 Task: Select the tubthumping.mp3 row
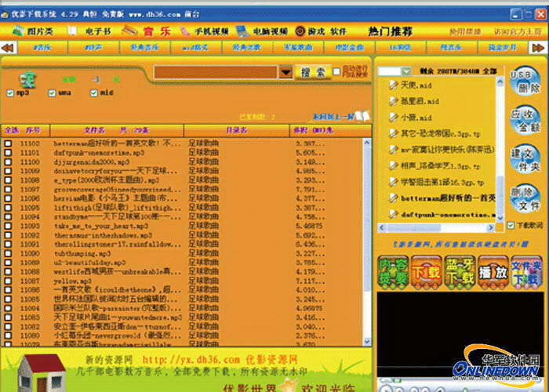tap(182, 253)
